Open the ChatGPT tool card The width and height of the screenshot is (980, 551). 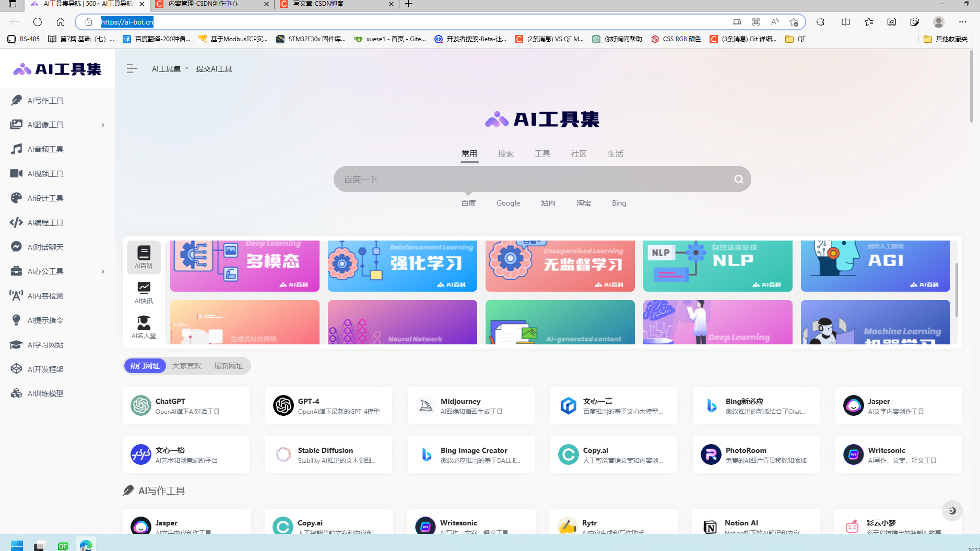click(186, 405)
